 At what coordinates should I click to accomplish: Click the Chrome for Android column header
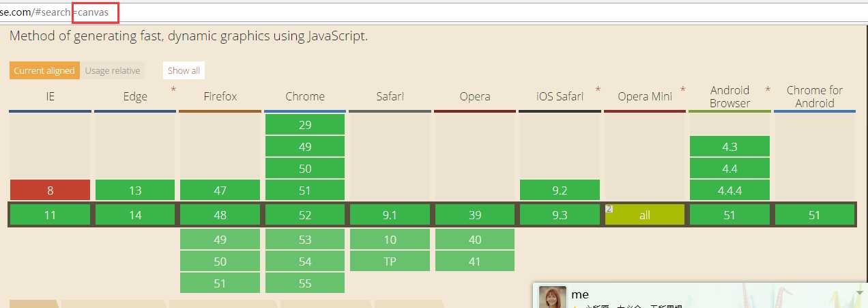pos(815,96)
